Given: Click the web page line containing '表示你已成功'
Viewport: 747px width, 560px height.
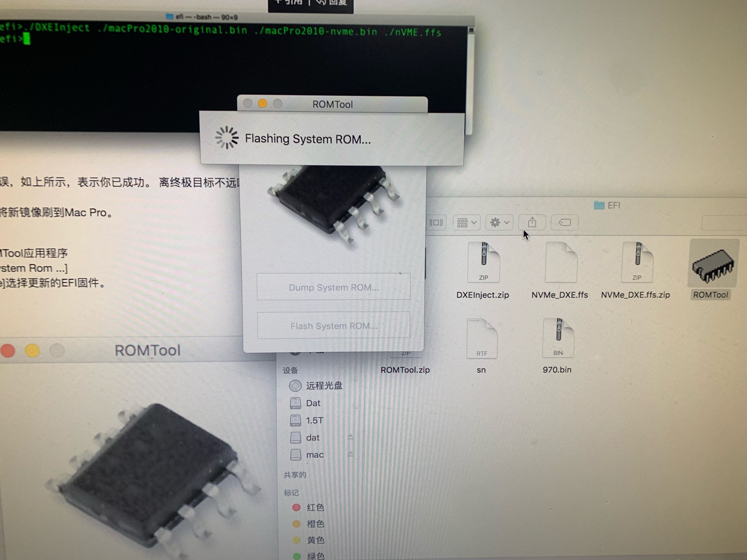Looking at the screenshot, I should [x=120, y=182].
